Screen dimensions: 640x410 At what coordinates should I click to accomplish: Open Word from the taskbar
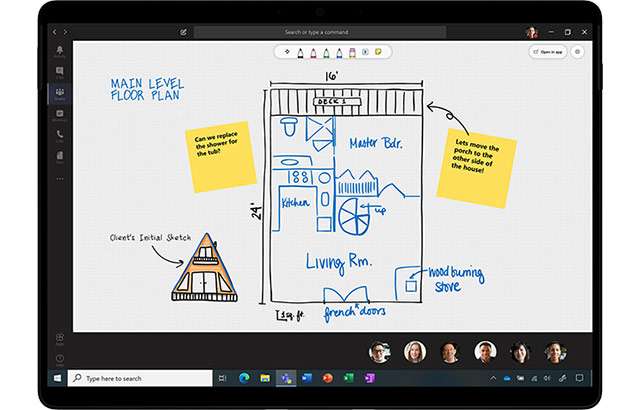(307, 378)
